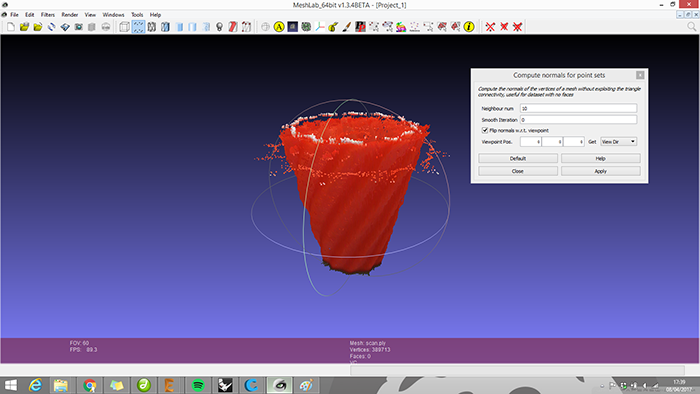The width and height of the screenshot is (700, 394).
Task: Click the icon right of red lighting icon
Action: (246, 27)
